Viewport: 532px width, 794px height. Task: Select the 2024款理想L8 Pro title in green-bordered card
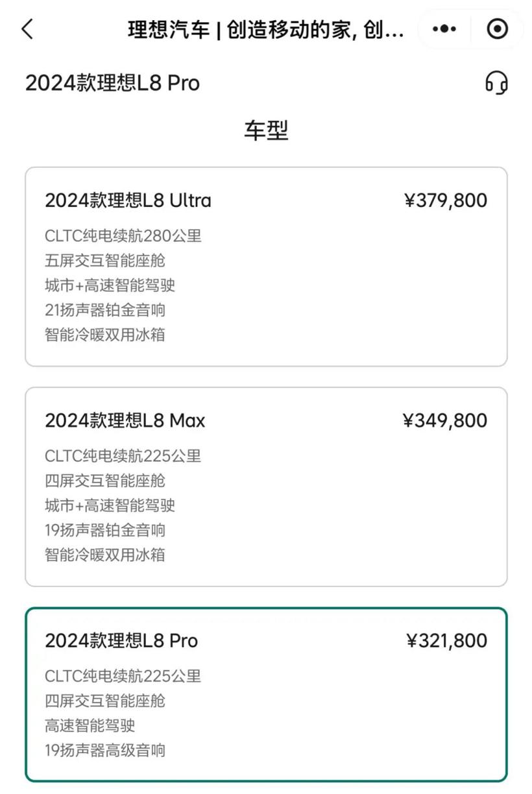(121, 641)
